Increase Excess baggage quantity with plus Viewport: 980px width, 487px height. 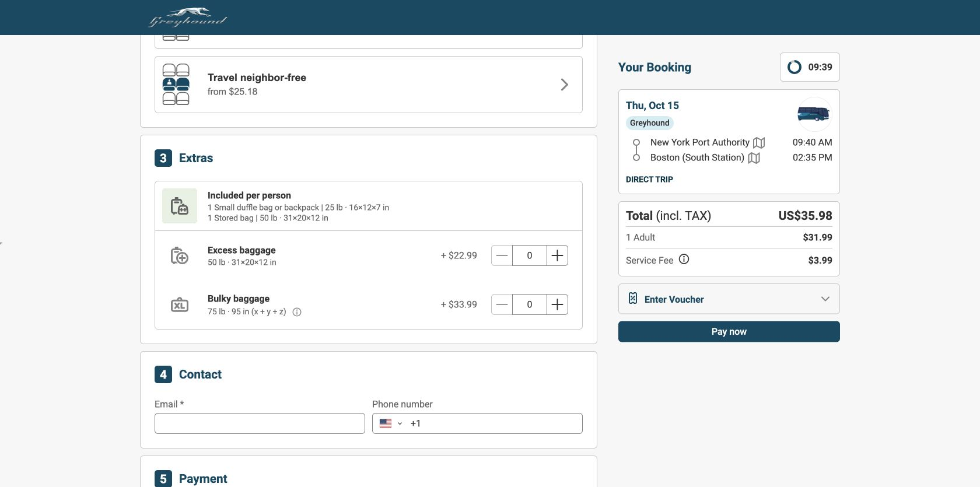click(x=558, y=255)
